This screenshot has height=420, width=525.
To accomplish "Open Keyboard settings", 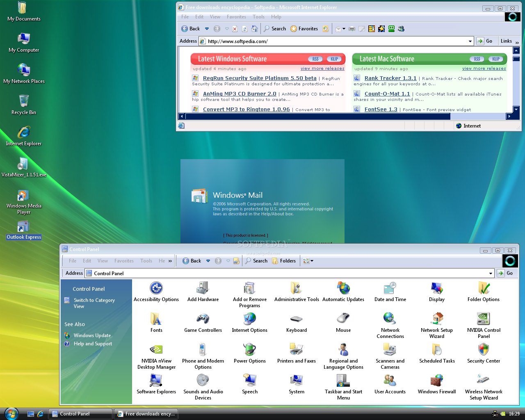I will tap(297, 323).
